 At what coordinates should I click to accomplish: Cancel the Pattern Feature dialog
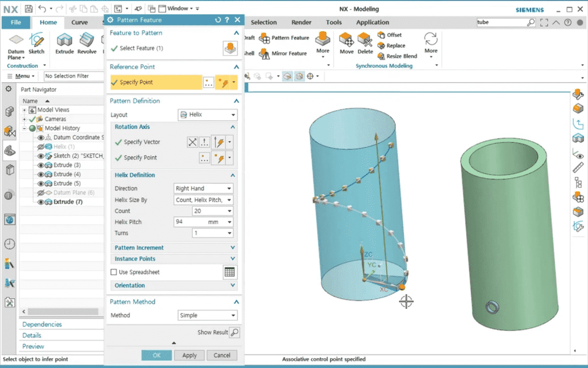coord(222,355)
